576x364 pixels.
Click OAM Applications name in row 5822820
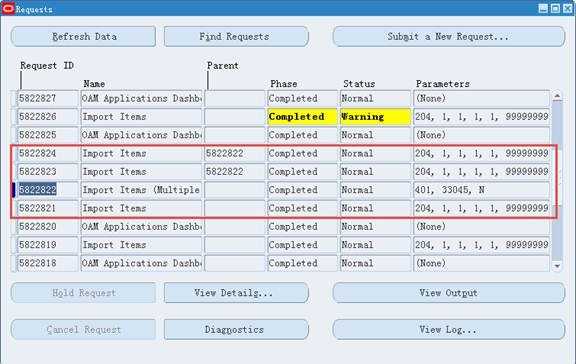141,227
